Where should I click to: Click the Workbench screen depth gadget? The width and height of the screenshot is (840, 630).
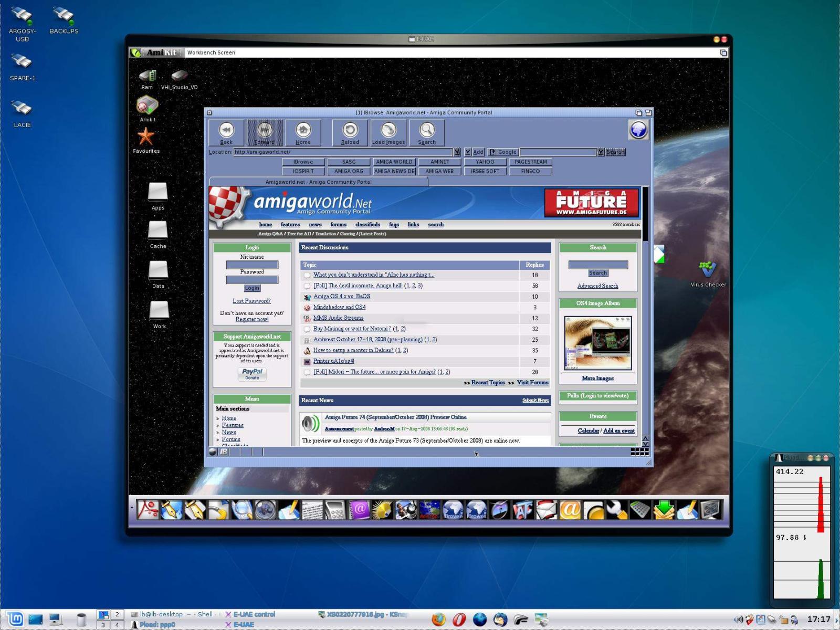[723, 52]
